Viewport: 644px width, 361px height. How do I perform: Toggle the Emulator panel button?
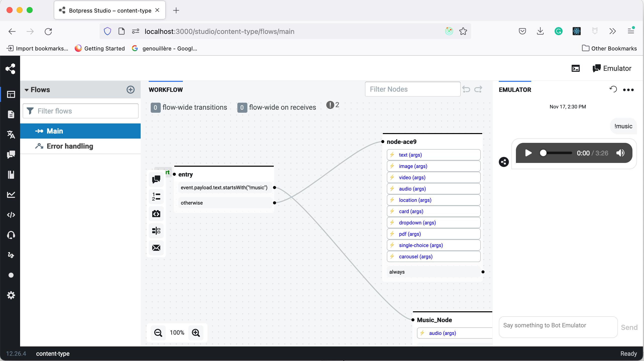[612, 68]
